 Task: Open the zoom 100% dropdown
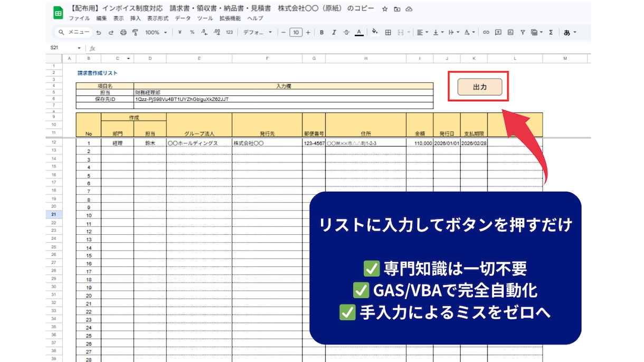point(156,32)
